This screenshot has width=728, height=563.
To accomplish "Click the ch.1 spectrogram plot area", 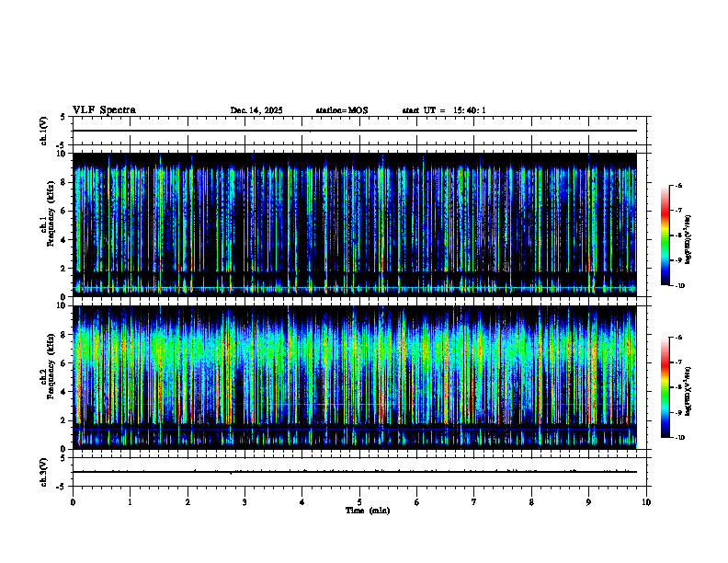I will pos(355,224).
